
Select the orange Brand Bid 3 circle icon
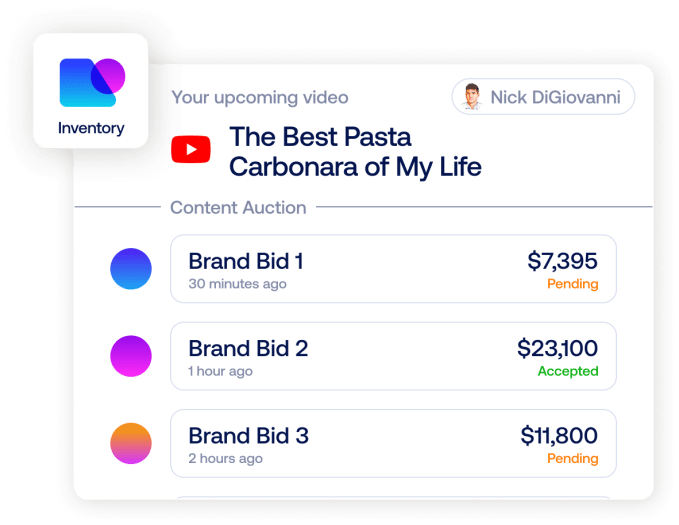[130, 443]
